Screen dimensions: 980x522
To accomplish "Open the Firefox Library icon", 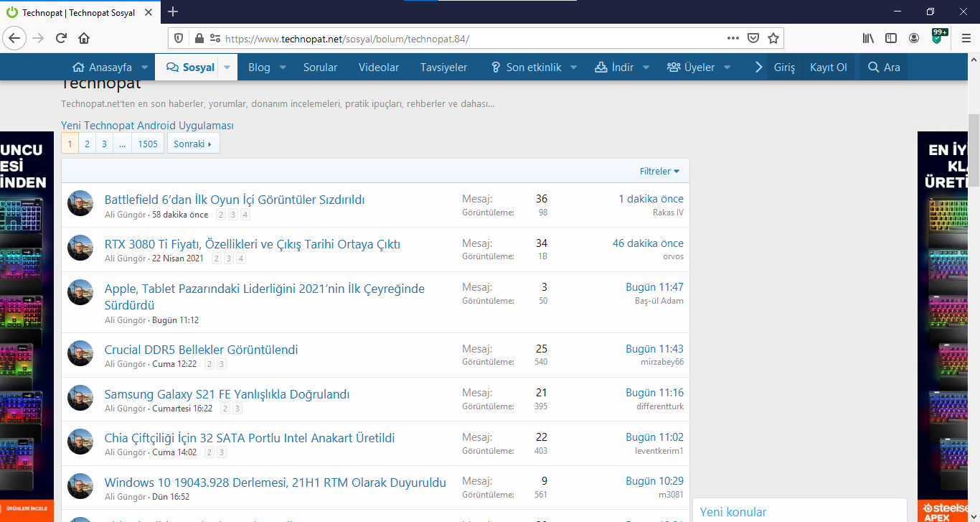I will coord(868,38).
